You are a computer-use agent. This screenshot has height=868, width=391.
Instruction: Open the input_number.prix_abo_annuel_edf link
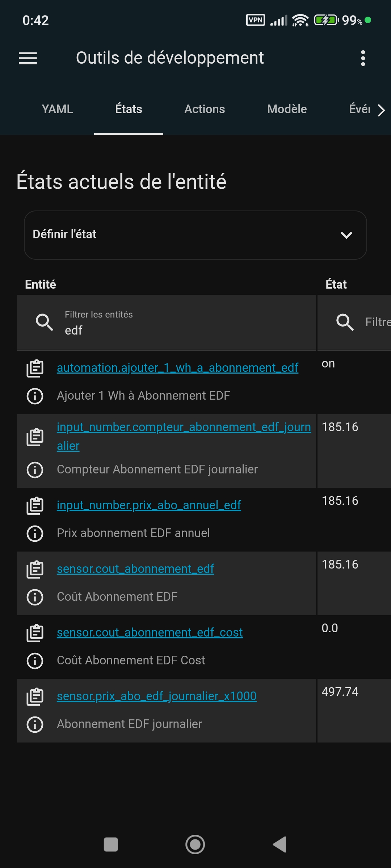pyautogui.click(x=149, y=505)
